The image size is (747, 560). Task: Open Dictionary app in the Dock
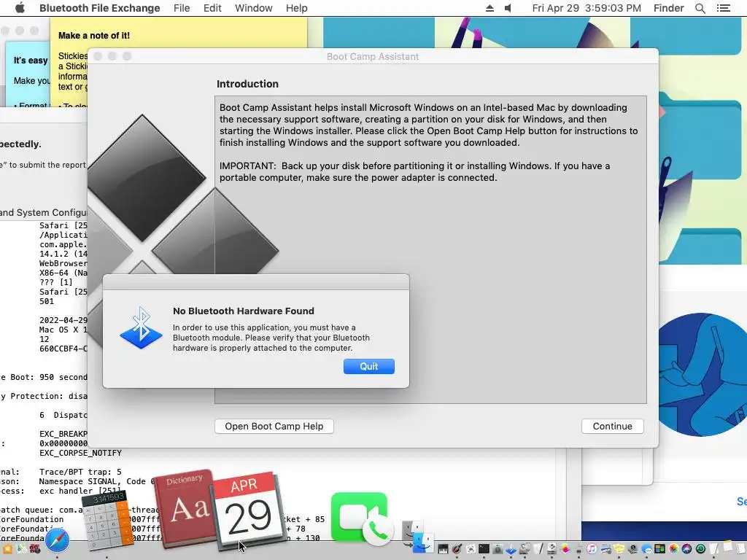(x=185, y=507)
